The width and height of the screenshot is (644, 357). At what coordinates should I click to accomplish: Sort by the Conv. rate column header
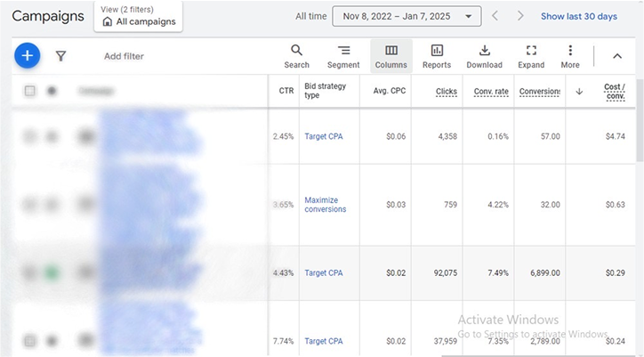point(490,91)
